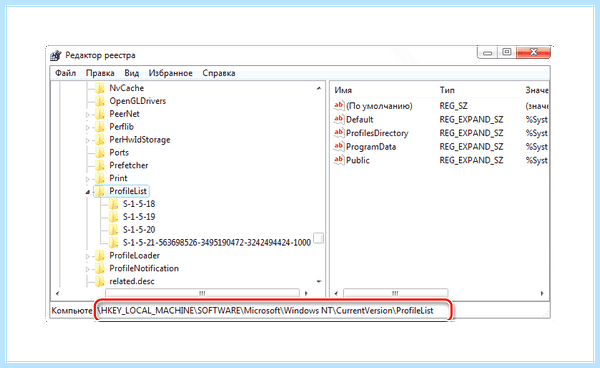Select the Prefetcher key label
Viewport: 600px width, 368px height.
(129, 165)
